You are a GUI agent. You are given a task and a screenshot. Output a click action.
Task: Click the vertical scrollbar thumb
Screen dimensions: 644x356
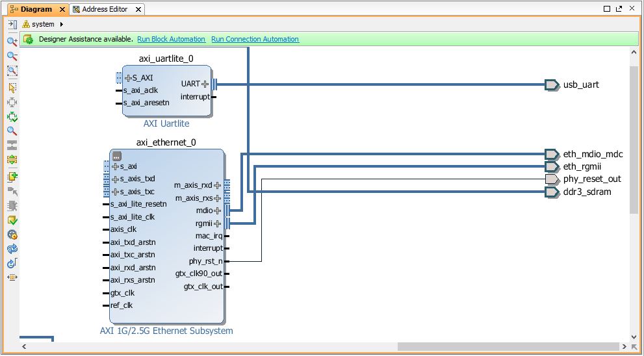(x=634, y=139)
